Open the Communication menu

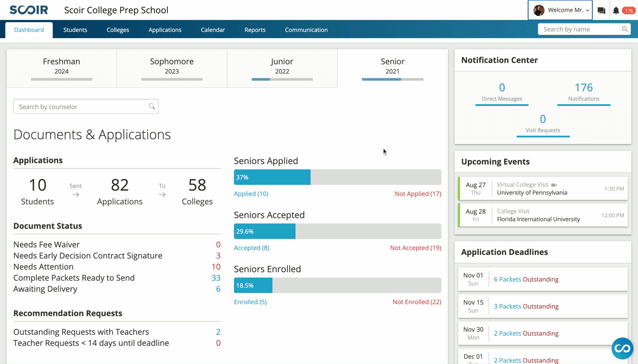(306, 30)
